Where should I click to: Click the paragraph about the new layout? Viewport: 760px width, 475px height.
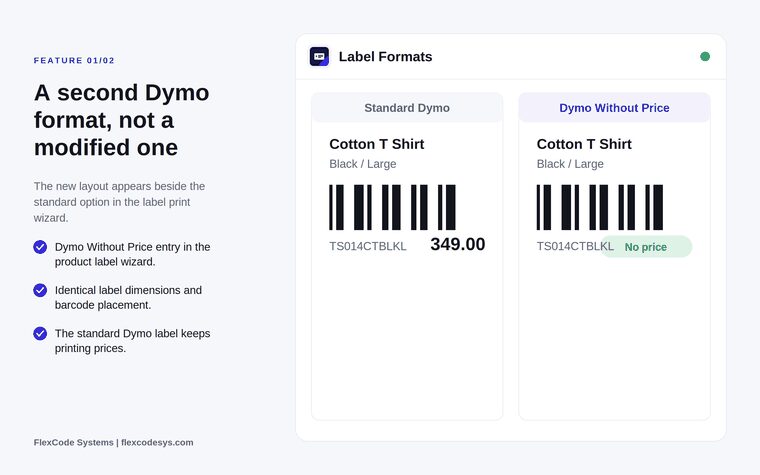coord(119,202)
